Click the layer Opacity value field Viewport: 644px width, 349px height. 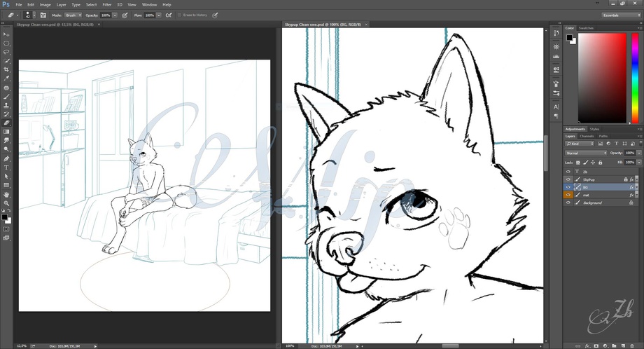629,153
